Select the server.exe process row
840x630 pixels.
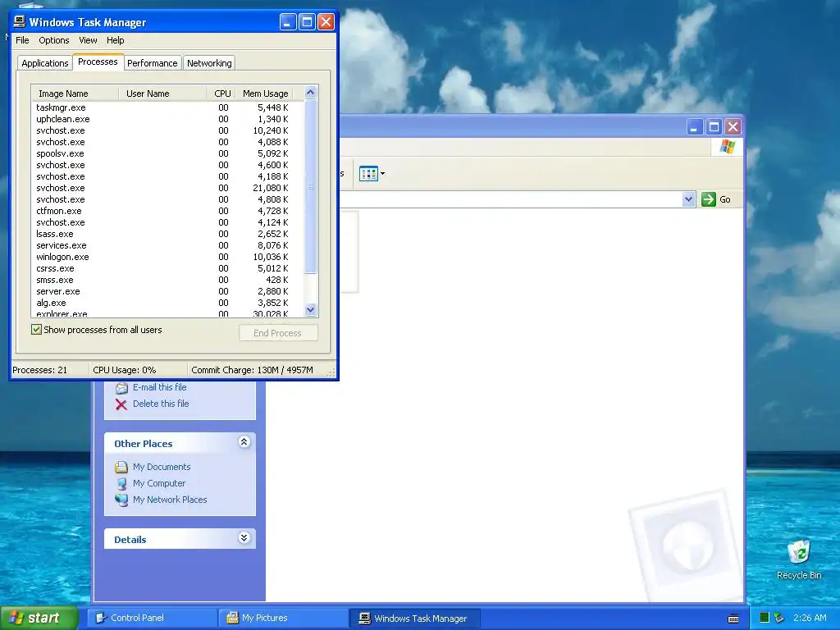click(167, 291)
